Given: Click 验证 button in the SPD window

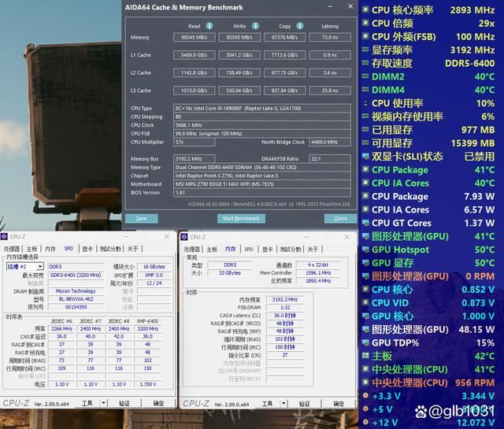Looking at the screenshot, I should [124, 403].
